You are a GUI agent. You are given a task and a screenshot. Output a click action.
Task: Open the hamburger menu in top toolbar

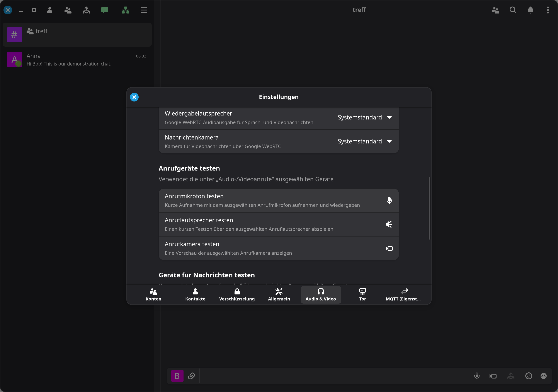[144, 10]
